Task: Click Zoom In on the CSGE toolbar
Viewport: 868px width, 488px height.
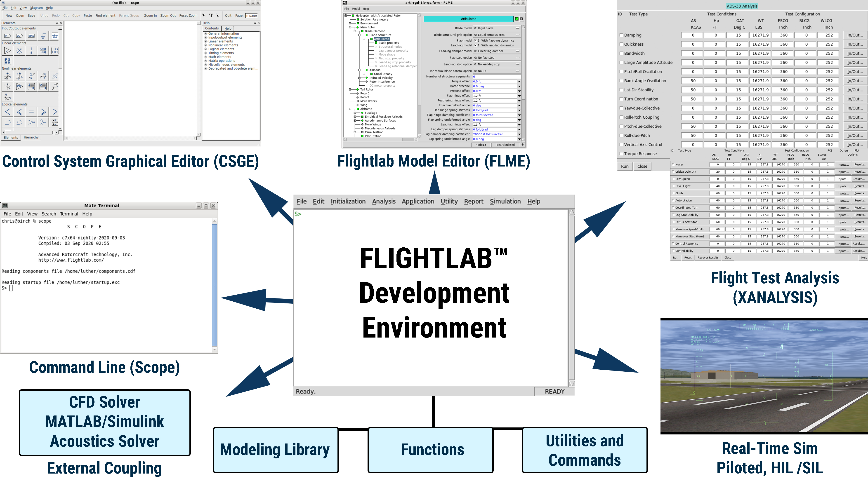Action: pos(150,16)
